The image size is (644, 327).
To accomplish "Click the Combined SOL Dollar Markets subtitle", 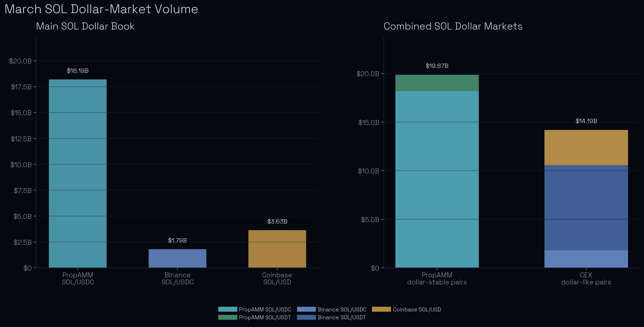I will tap(453, 26).
